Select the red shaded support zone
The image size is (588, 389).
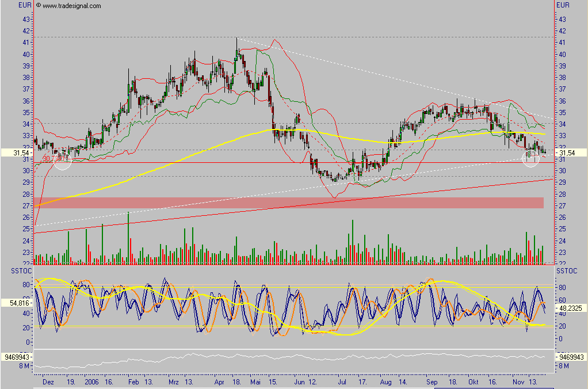(288, 203)
